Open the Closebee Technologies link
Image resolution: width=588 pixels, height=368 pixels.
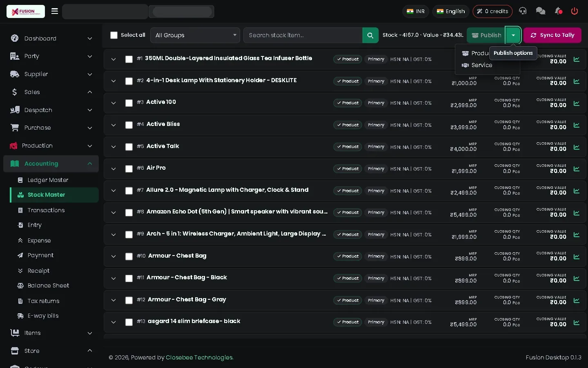point(200,357)
